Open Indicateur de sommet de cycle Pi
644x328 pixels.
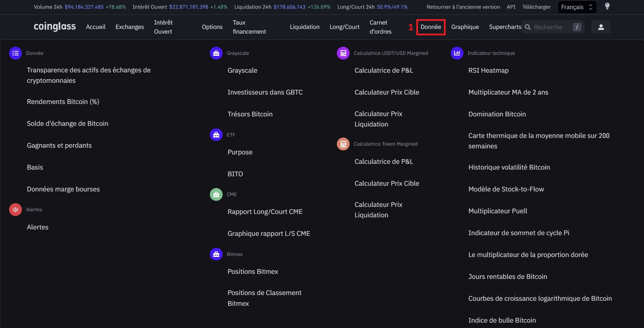[x=519, y=233]
